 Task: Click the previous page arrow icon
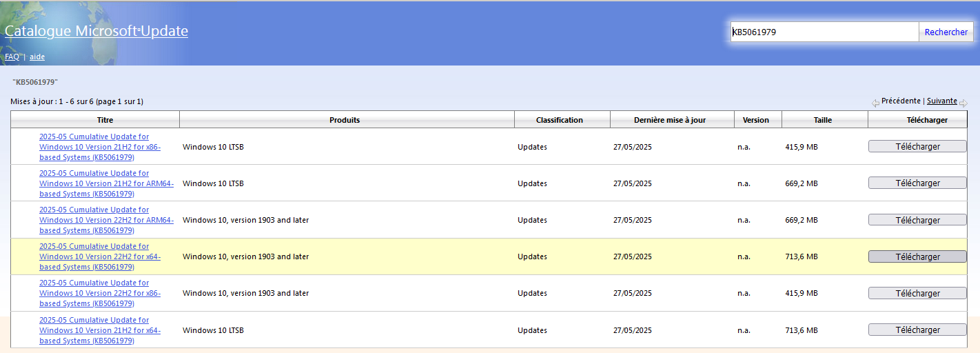(x=875, y=103)
